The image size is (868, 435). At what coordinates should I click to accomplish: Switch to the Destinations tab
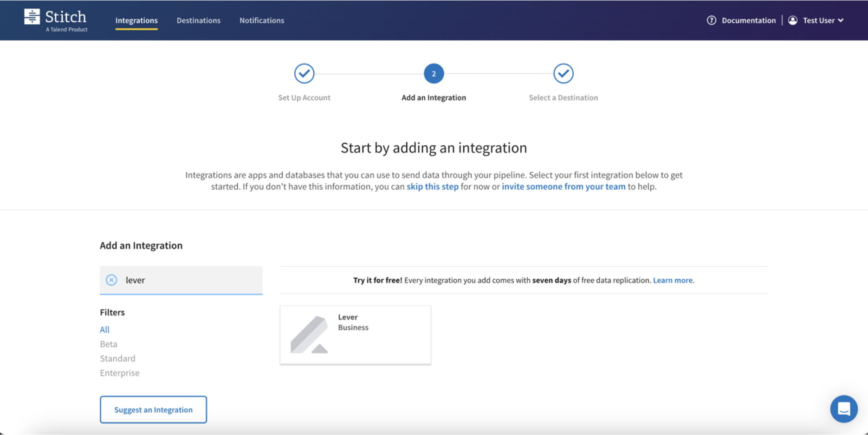pos(198,20)
